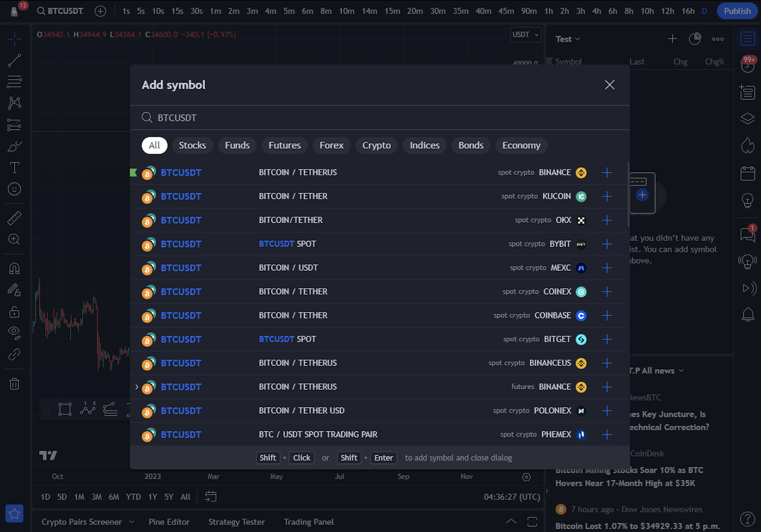
Task: Open the Fibonacci retracement tools
Action: tap(15, 81)
